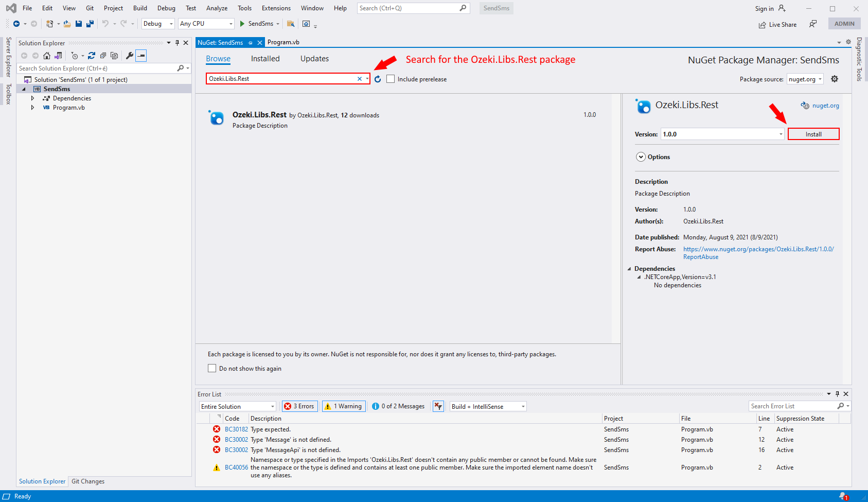Open the Extensions menu
Image resolution: width=868 pixels, height=502 pixels.
276,8
